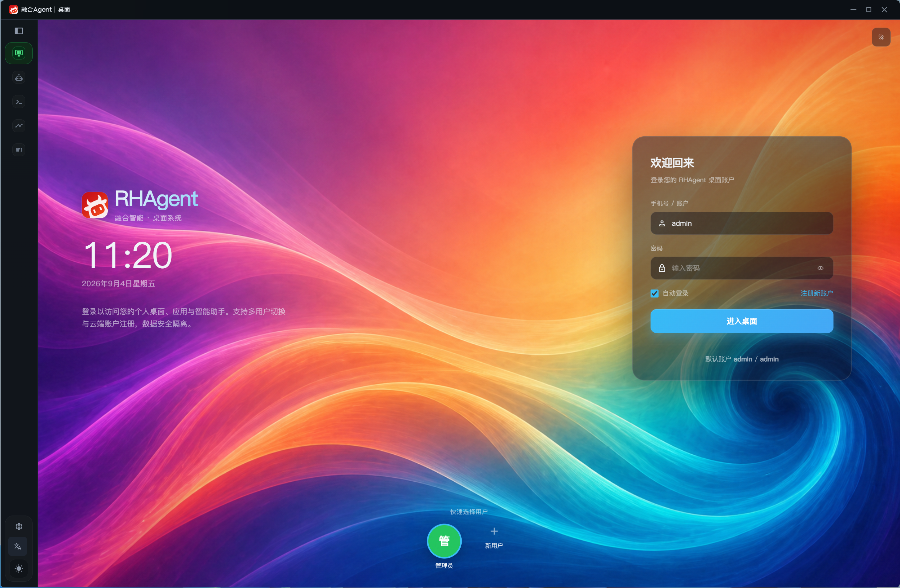Open the robot Agent assistant page
The height and width of the screenshot is (588, 900).
19,78
